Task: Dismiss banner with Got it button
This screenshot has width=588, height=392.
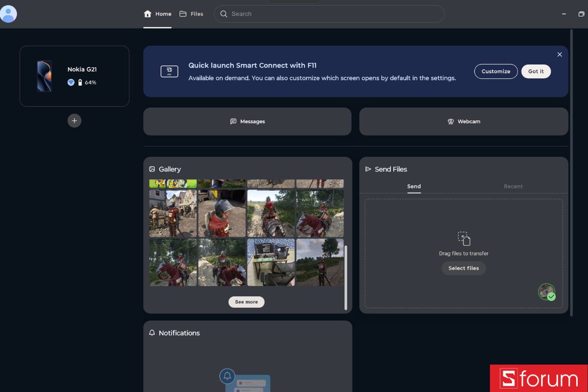Action: point(536,72)
